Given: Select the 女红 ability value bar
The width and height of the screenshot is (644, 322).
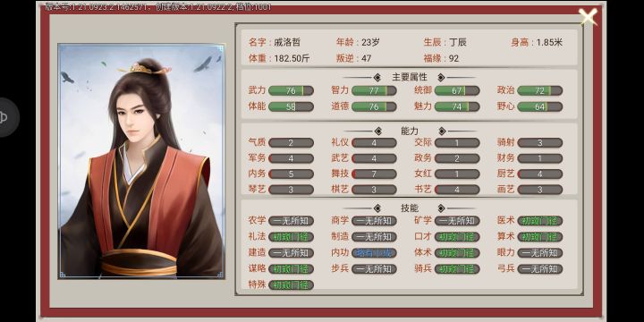Looking at the screenshot, I should click(457, 174).
